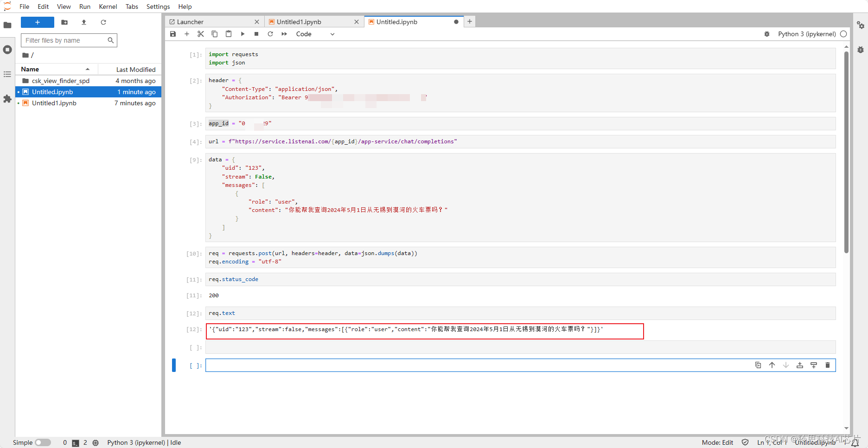868x448 pixels.
Task: Delete the active cell
Action: point(828,365)
